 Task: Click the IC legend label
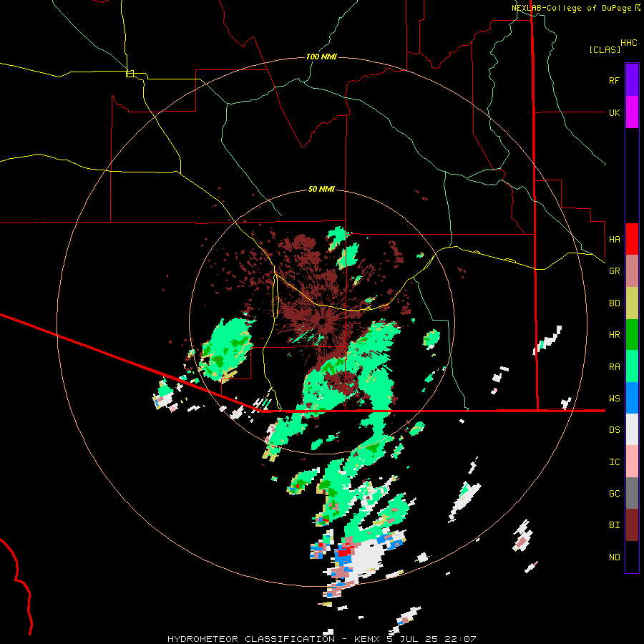614,462
